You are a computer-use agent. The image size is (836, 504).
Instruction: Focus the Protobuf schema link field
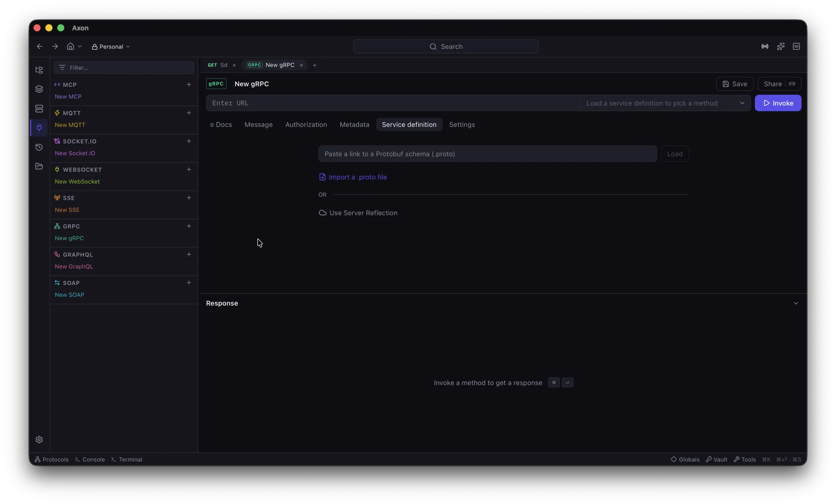coord(487,154)
